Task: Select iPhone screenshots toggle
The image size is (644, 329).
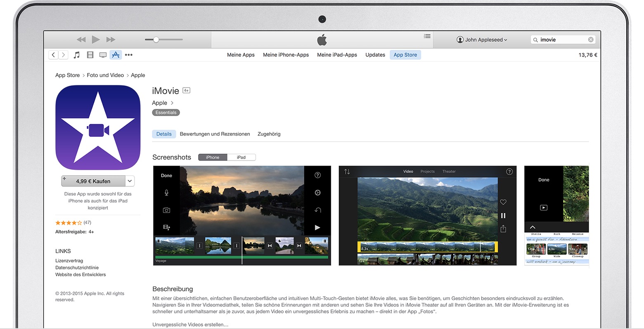Action: (x=213, y=157)
